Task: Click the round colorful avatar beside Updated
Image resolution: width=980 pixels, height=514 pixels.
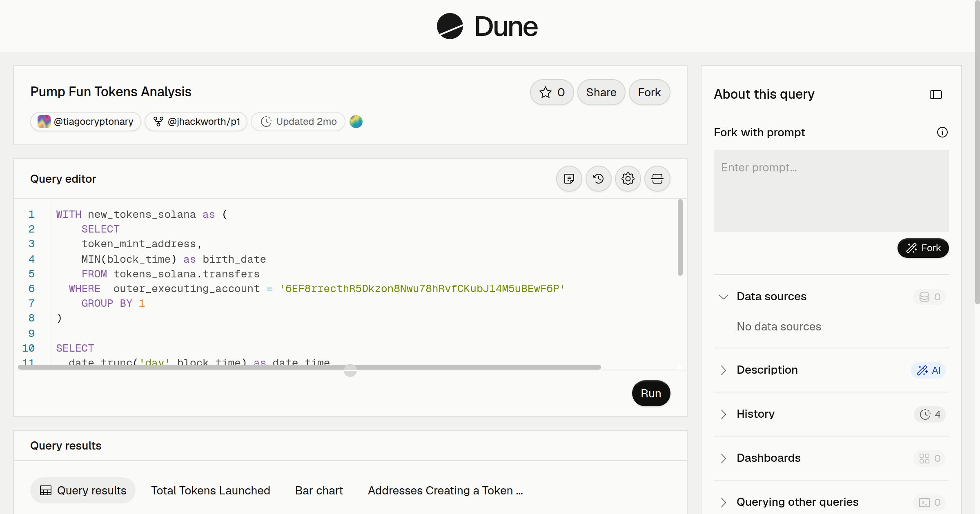Action: click(x=356, y=122)
